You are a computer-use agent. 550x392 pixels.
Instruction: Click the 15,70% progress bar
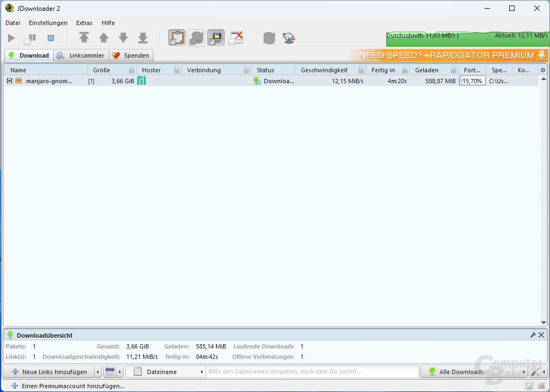(472, 80)
